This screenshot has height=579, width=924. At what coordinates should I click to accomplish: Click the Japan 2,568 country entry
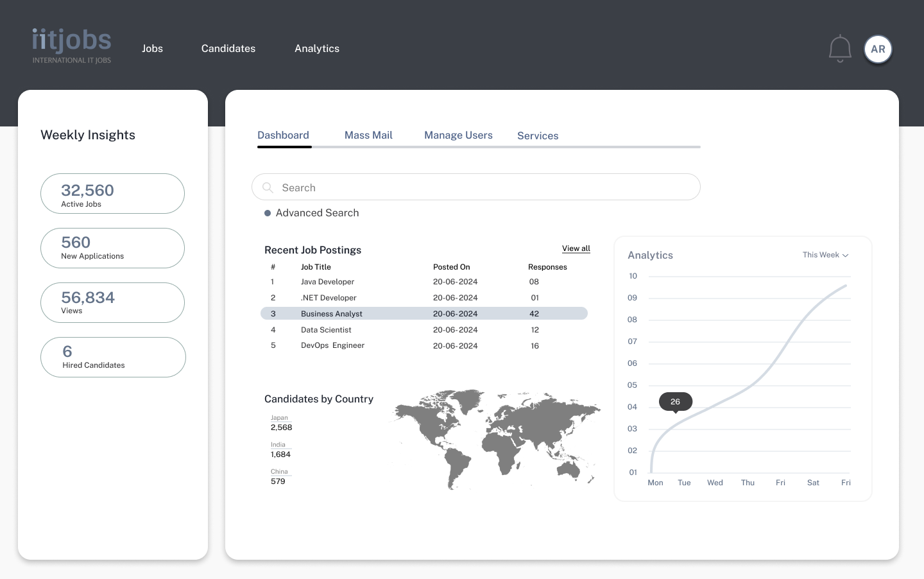point(281,423)
